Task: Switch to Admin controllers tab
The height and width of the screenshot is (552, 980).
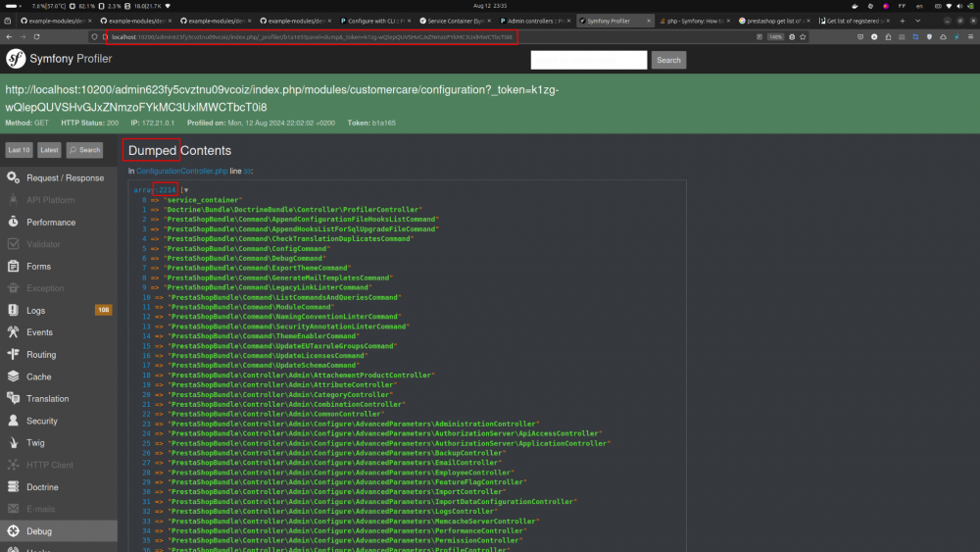Action: [535, 21]
